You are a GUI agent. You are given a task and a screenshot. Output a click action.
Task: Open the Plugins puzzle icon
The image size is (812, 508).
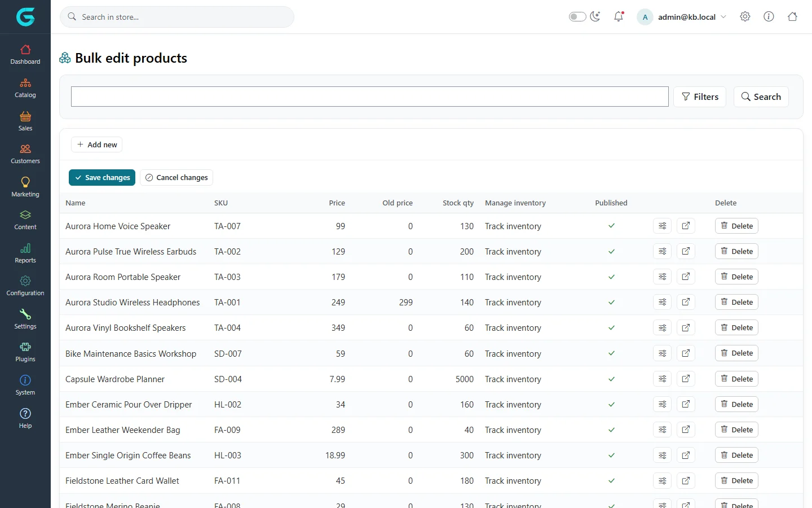[25, 347]
